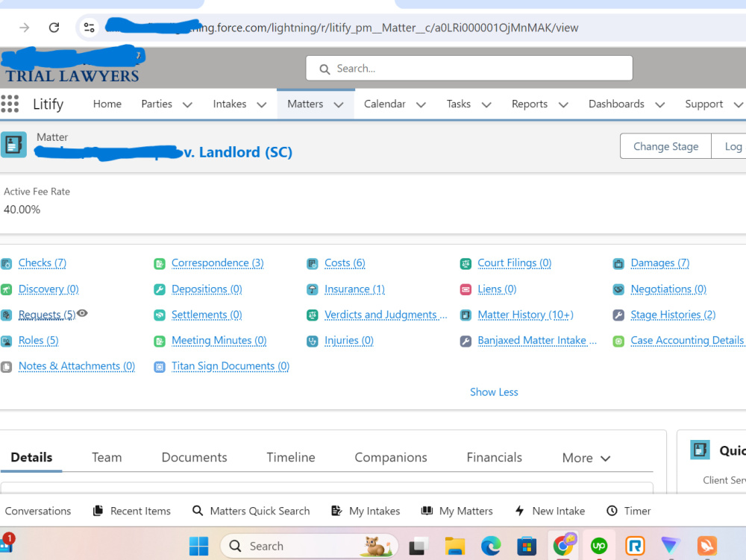Open New Intake utility item
The width and height of the screenshot is (746, 560).
click(550, 511)
